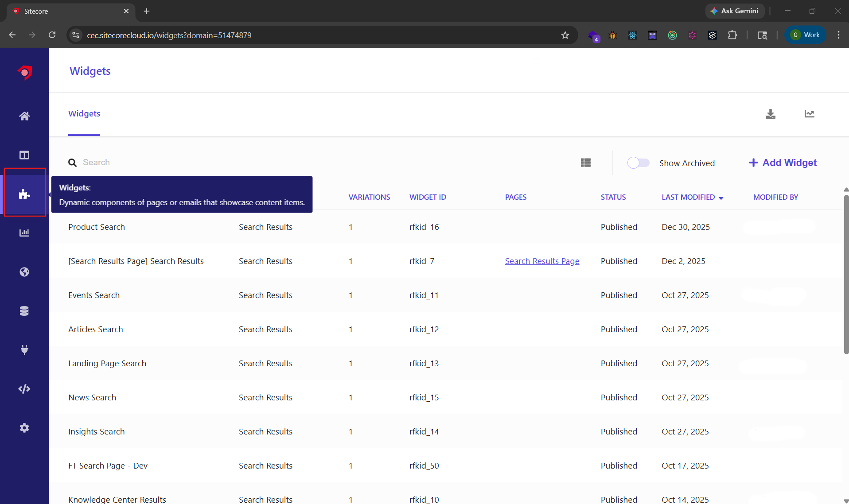Screen dimensions: 849x504
Task: Sort by Last Modified column arrow
Action: 721,198
